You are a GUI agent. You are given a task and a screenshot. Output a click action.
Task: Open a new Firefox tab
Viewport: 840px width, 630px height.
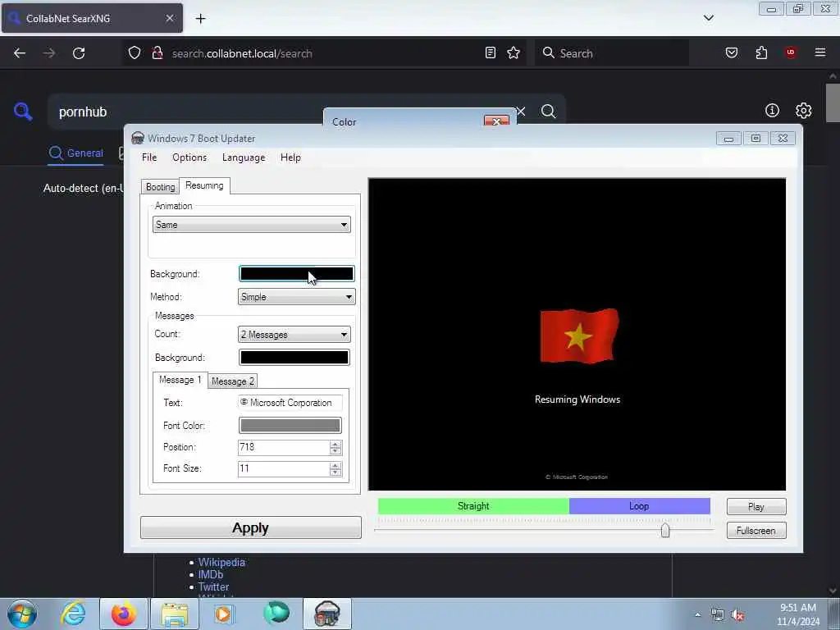coord(200,19)
